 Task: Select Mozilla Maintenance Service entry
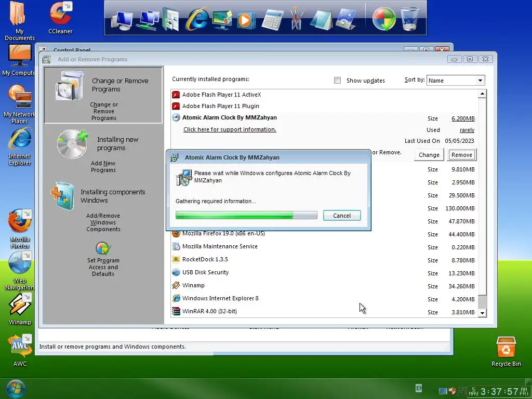[324, 247]
